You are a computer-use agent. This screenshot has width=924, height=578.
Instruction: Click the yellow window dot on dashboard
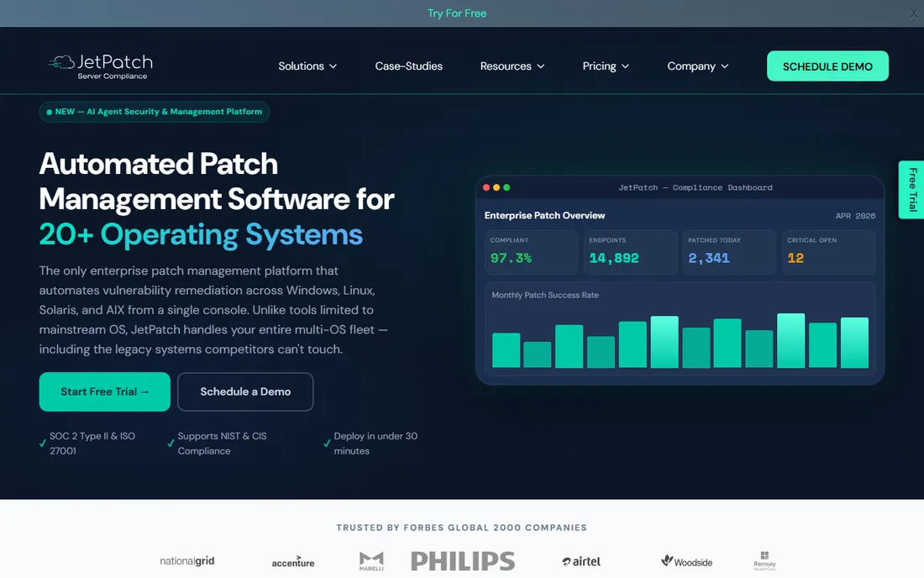point(496,187)
